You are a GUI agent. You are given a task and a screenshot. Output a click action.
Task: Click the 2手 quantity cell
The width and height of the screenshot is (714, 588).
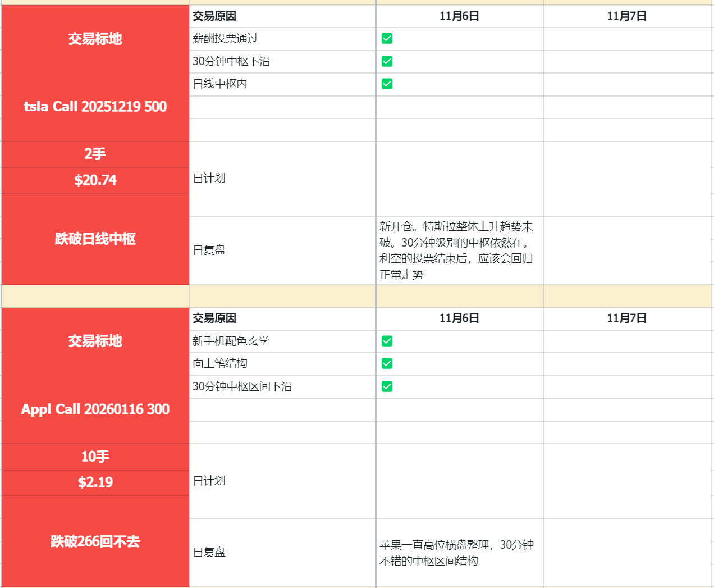(x=95, y=154)
